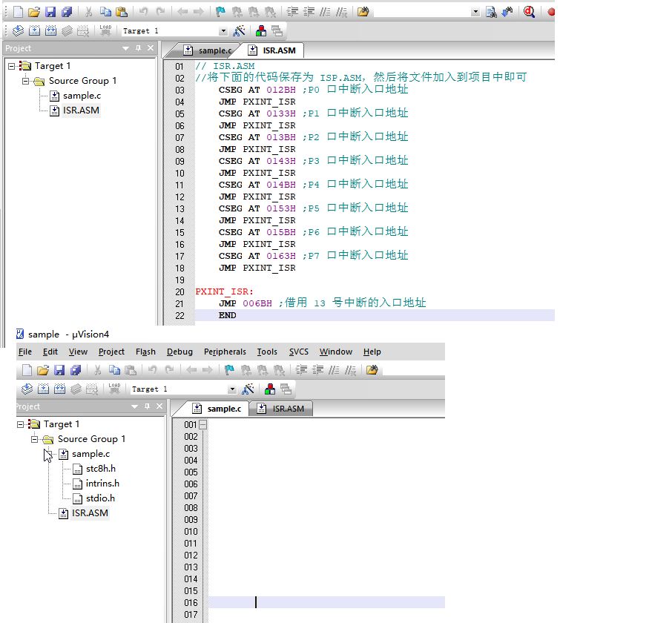Open Edit menu in lower window
672x623 pixels.
[50, 352]
